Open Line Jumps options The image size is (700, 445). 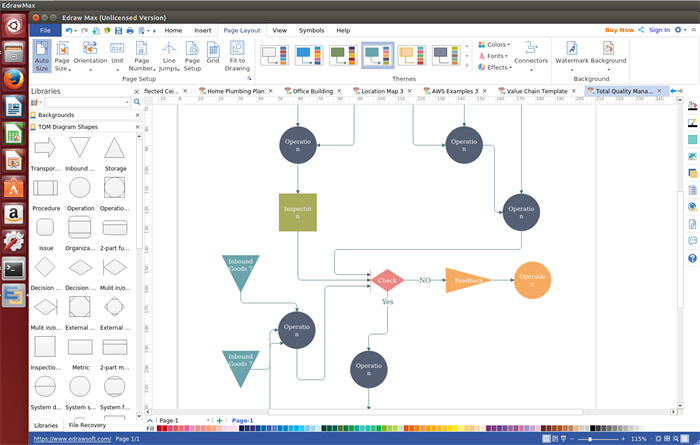[x=169, y=56]
